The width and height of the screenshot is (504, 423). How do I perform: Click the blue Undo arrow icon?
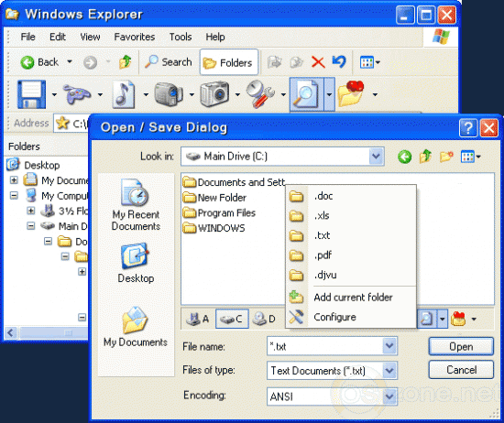click(x=339, y=61)
